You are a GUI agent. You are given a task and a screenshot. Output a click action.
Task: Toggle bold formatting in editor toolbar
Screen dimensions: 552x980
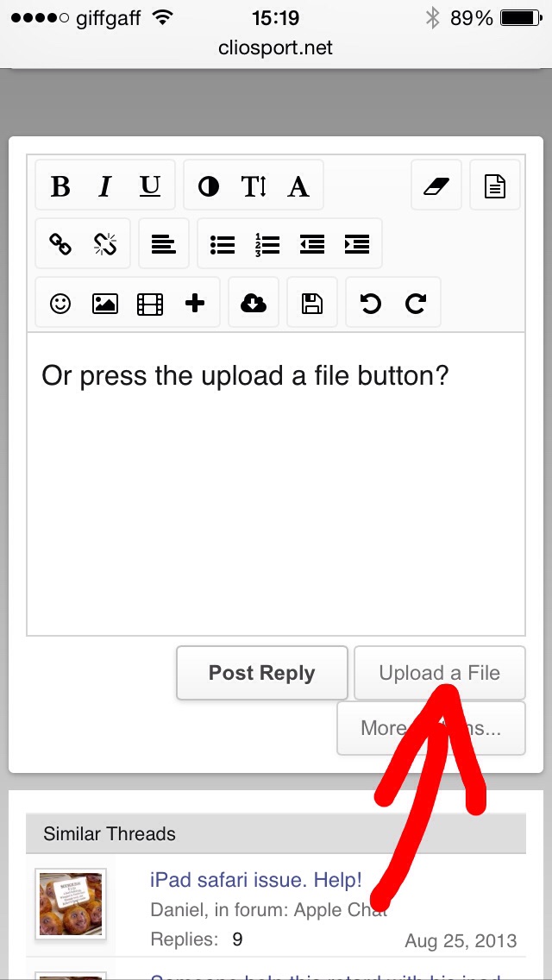(x=60, y=185)
